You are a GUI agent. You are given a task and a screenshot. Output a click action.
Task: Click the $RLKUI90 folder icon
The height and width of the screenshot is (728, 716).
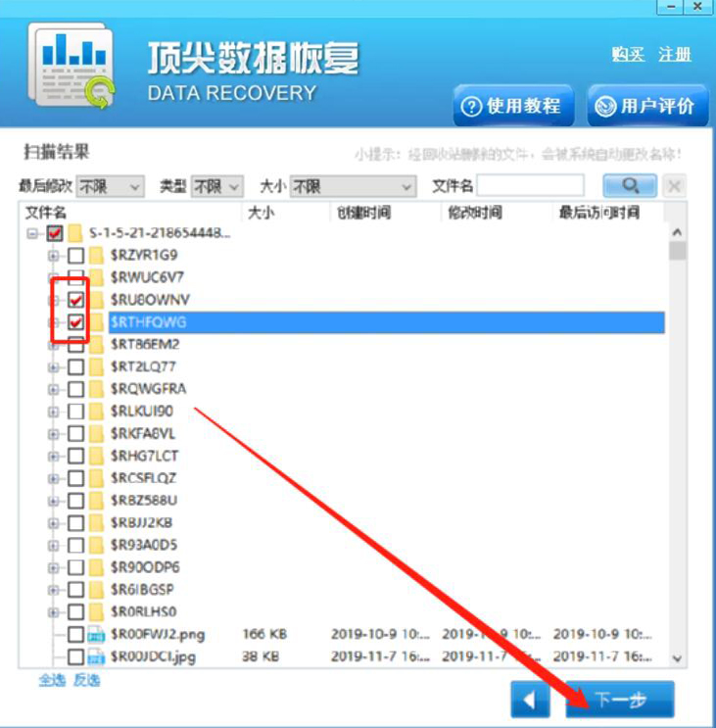coord(97,411)
